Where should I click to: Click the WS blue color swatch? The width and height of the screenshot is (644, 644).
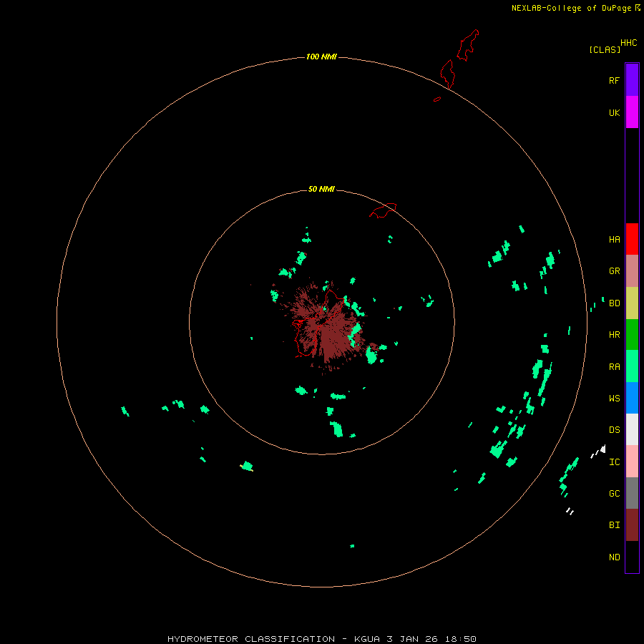632,398
